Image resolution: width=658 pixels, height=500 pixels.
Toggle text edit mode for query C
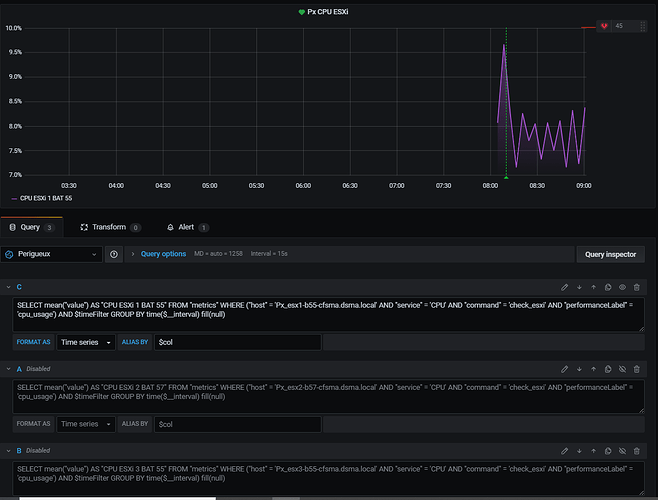pyautogui.click(x=564, y=287)
